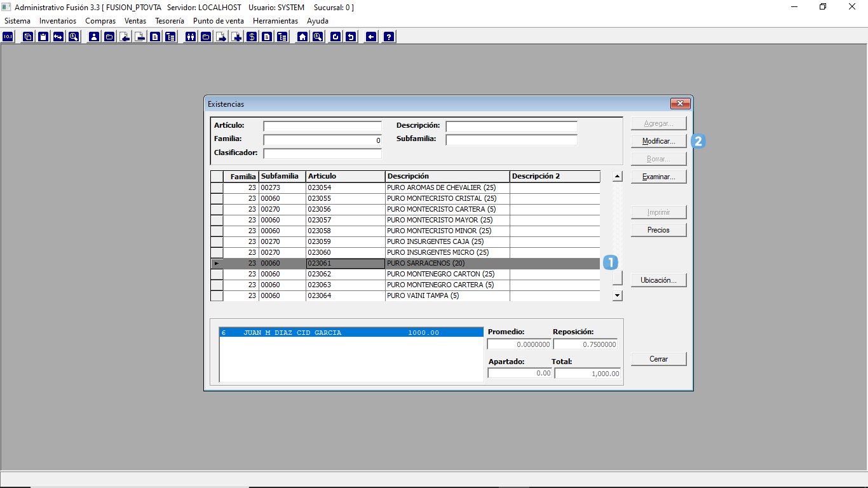Image resolution: width=868 pixels, height=488 pixels.
Task: Click the counter-clockwise undo arrow icon
Action: click(x=351, y=37)
